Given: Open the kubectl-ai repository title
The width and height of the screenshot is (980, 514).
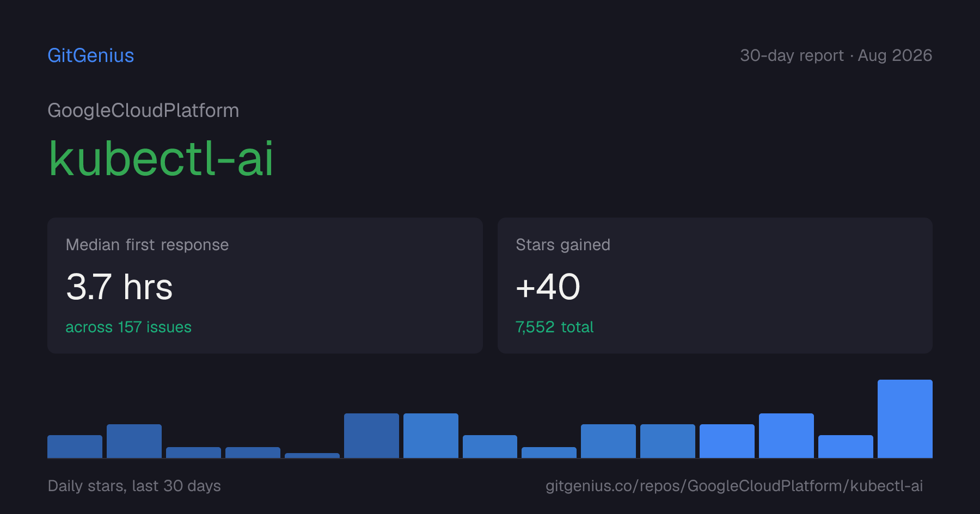Looking at the screenshot, I should coord(161,158).
